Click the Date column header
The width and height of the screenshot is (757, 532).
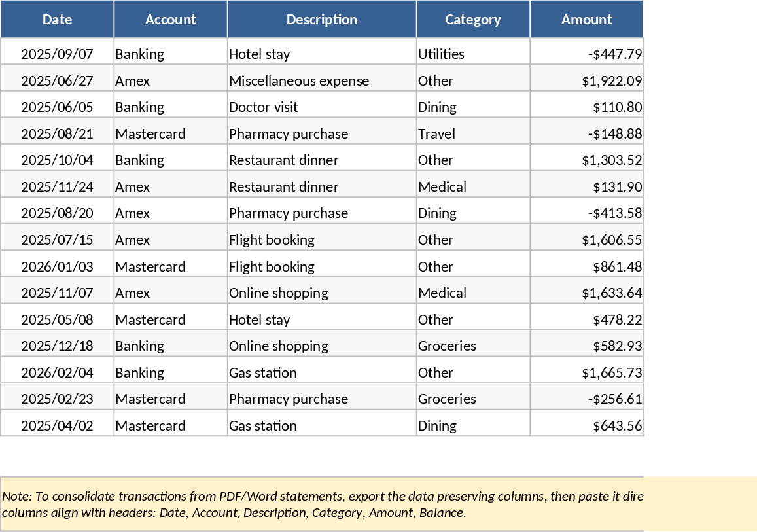[x=57, y=20]
